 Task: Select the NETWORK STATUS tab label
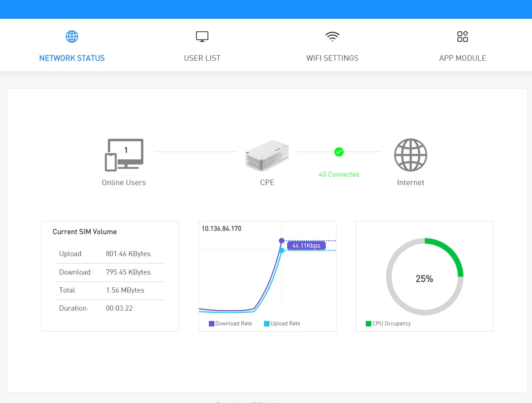[x=72, y=58]
